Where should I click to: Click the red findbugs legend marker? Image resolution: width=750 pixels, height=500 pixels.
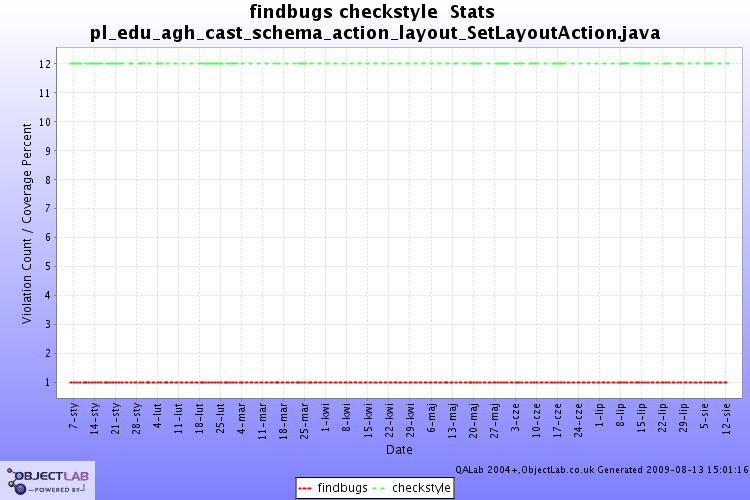305,489
